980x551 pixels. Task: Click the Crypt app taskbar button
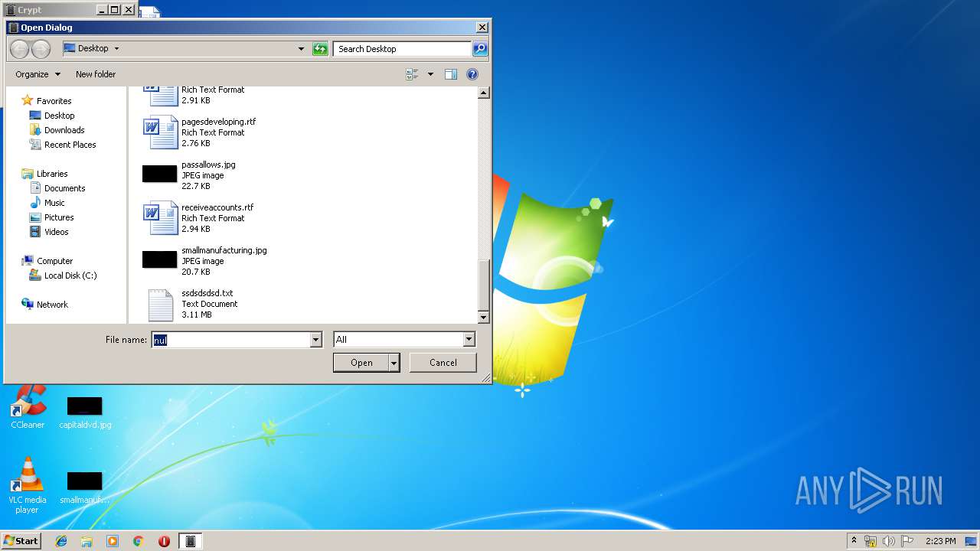coord(191,541)
